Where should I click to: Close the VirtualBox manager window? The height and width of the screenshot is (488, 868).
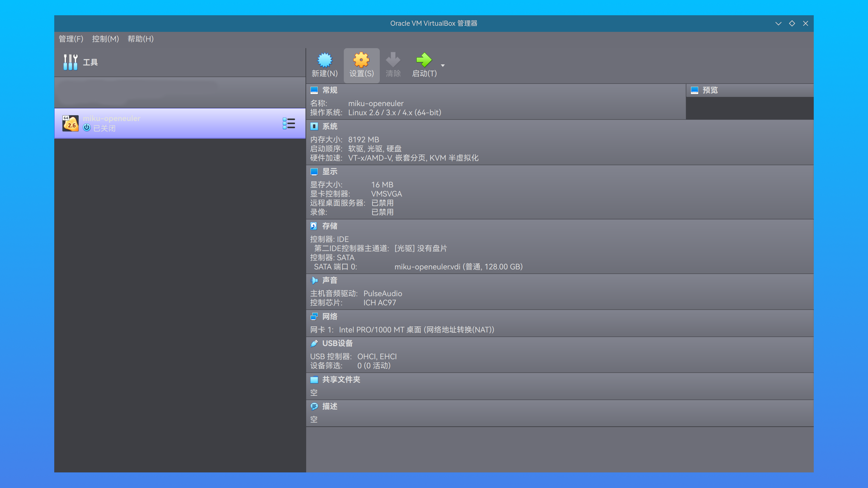click(806, 23)
